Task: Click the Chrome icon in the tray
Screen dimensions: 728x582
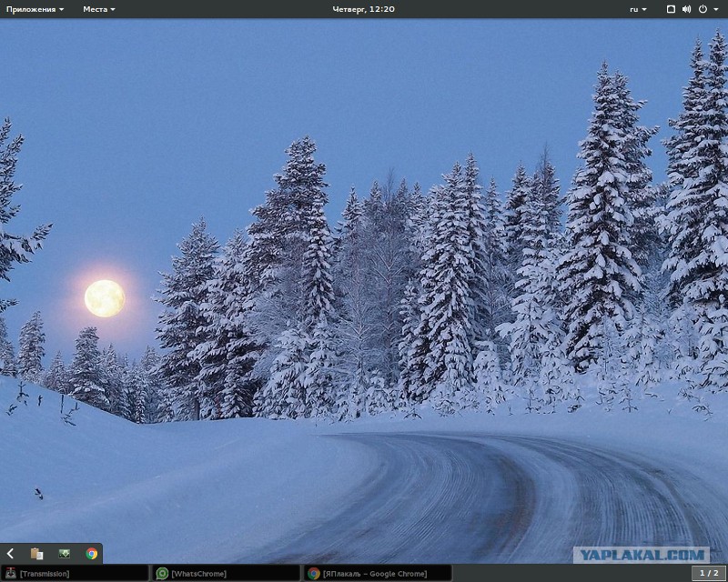Action: pyautogui.click(x=91, y=553)
